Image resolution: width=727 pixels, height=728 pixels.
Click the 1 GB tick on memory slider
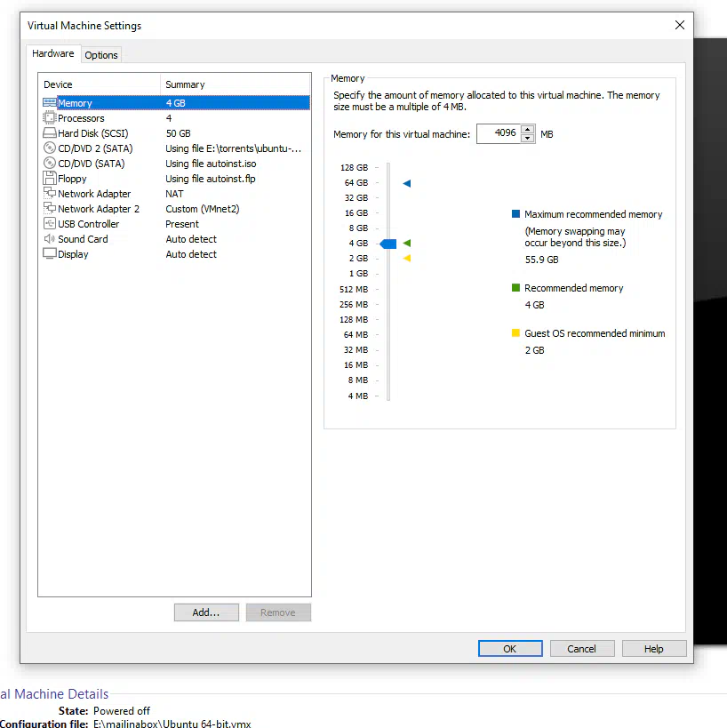click(x=377, y=274)
